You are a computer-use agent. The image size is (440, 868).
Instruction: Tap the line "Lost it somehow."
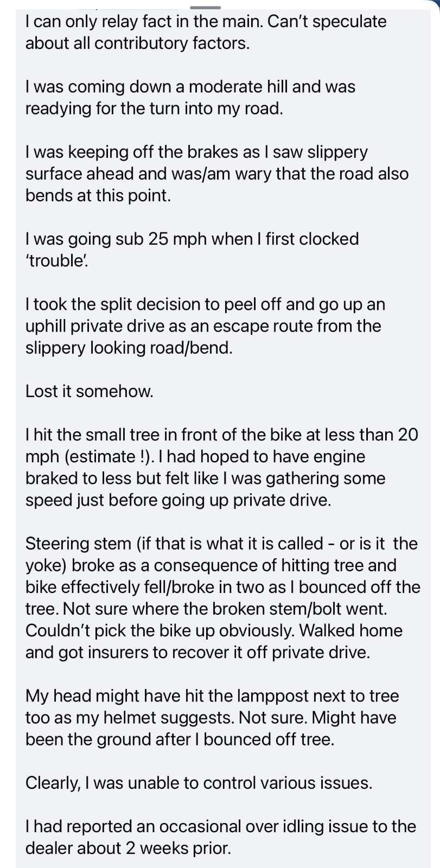coord(90,392)
